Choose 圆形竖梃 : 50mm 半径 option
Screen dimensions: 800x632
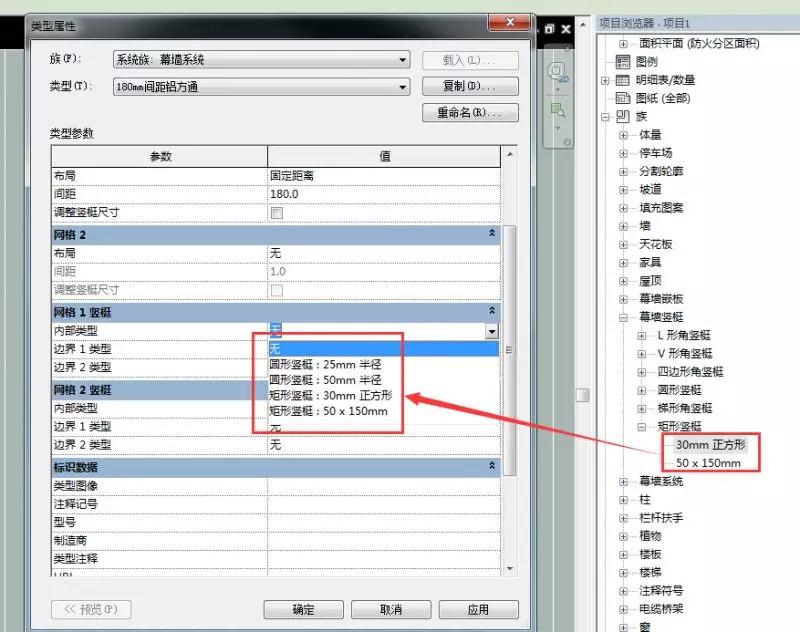point(325,380)
